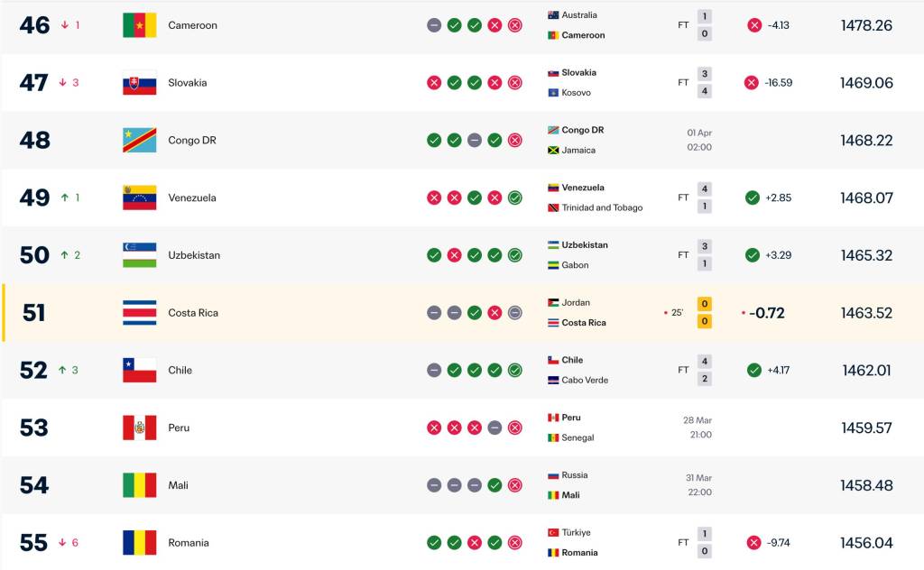This screenshot has height=570, width=924.
Task: Click the live 25' minute indicator
Action: coord(674,313)
